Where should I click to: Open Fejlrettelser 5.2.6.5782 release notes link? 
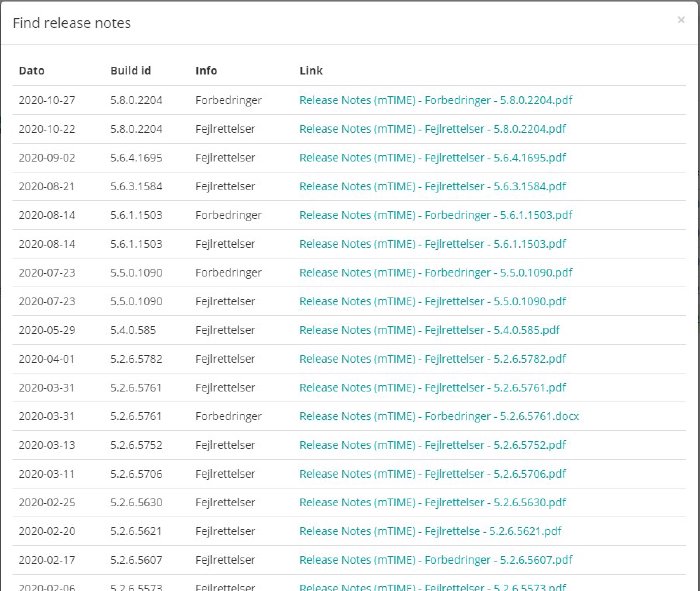pos(432,359)
